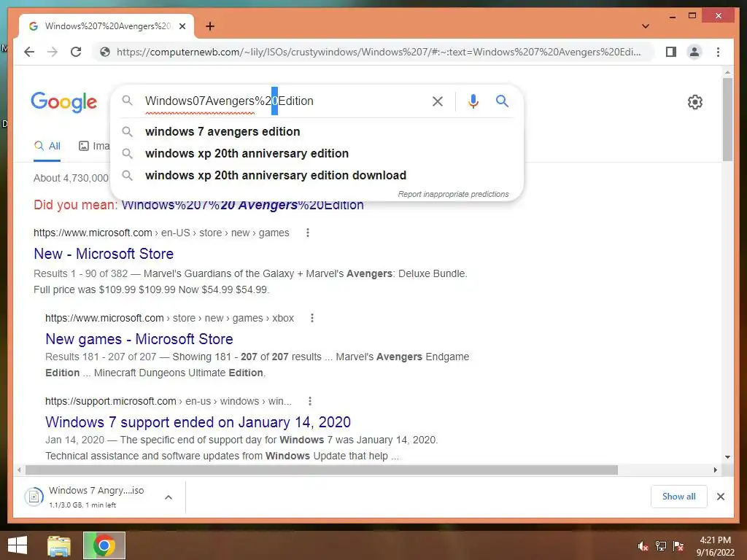Open 'Windows 7 support ended' result
The height and width of the screenshot is (560, 747).
click(x=198, y=422)
